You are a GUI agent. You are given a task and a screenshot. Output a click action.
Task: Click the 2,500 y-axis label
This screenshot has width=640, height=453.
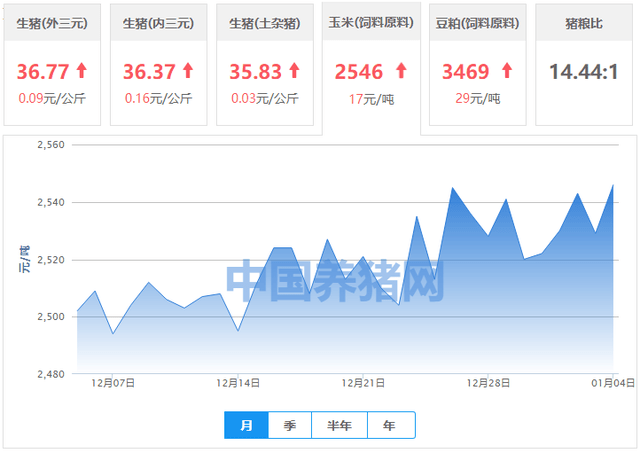(51, 317)
